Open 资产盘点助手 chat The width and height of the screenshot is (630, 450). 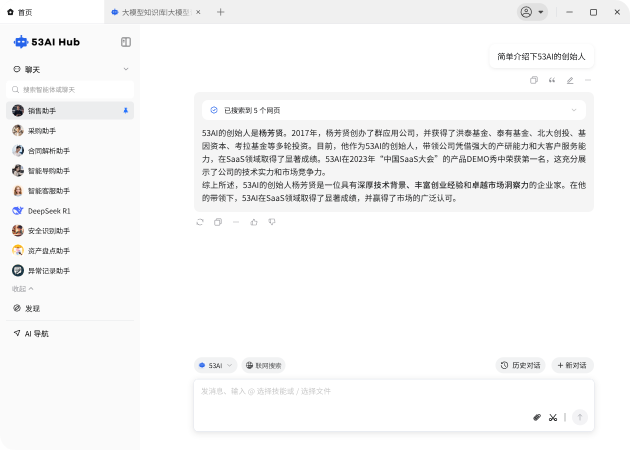click(70, 251)
